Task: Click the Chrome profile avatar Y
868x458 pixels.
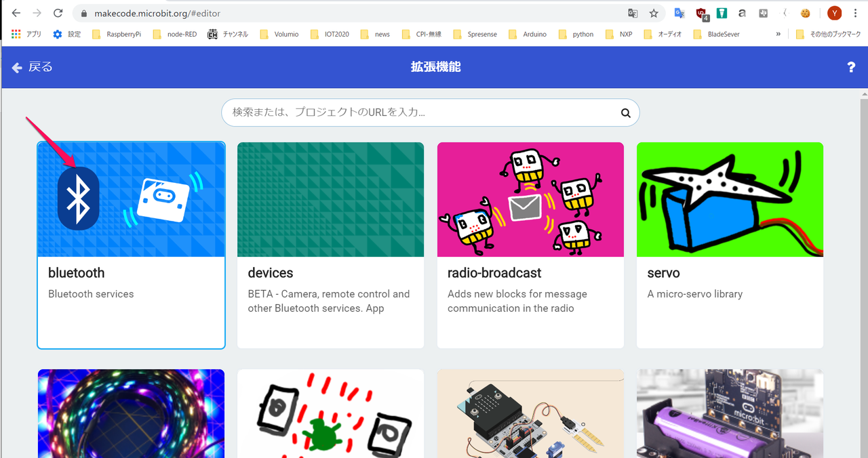Action: tap(835, 13)
